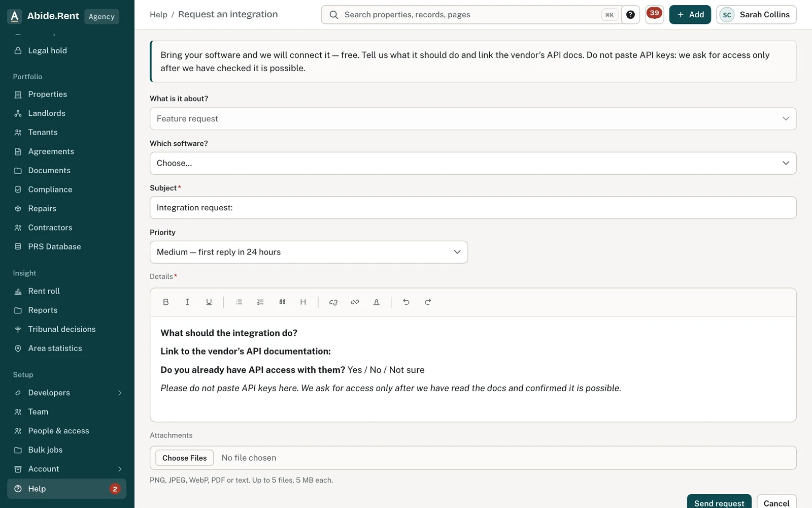This screenshot has width=812, height=508.
Task: Redo last edit in Details
Action: tap(428, 302)
